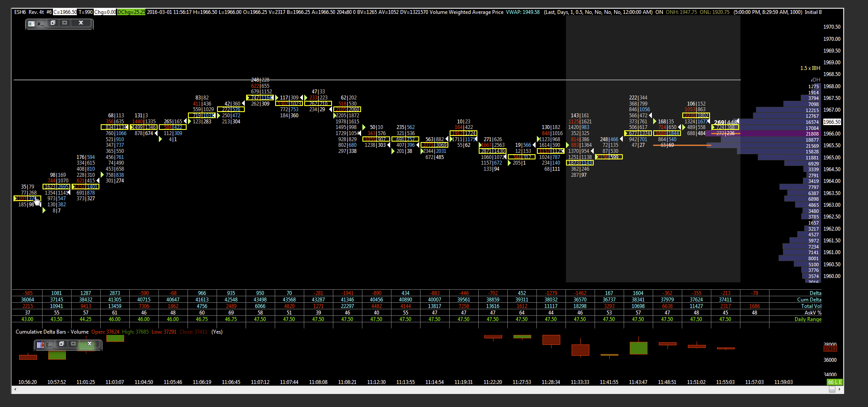This screenshot has height=407, width=868.
Task: Maximize the top minimized chart window
Action: pyautogui.click(x=65, y=23)
